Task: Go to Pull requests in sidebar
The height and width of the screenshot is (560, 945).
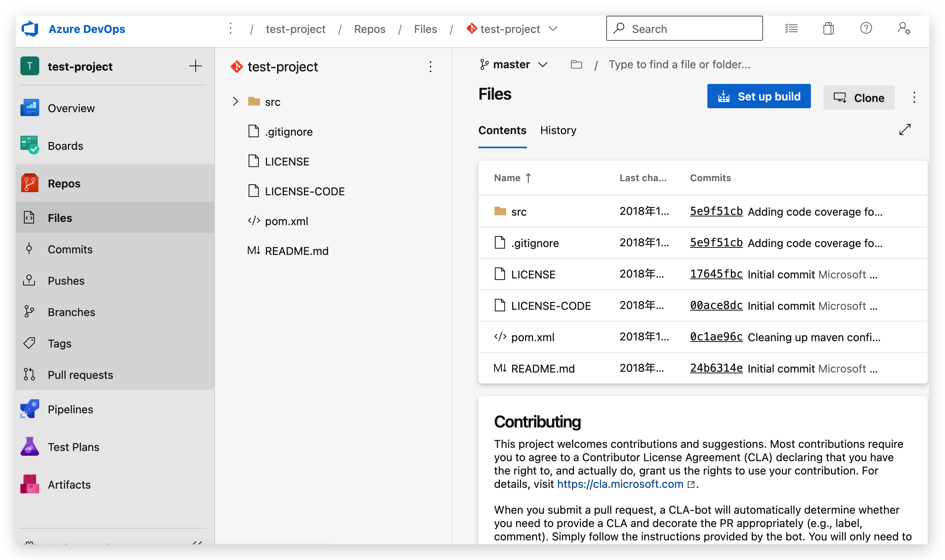Action: (115, 375)
